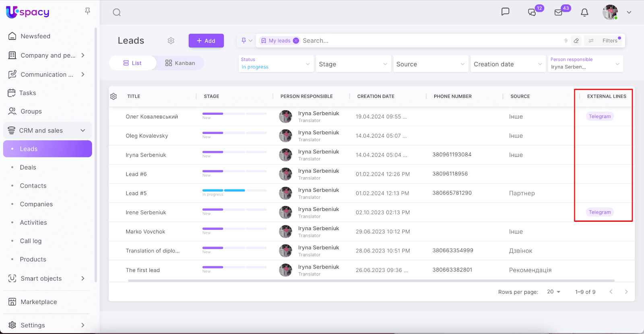Open the notifications bell
This screenshot has height=334, width=644.
click(x=584, y=12)
